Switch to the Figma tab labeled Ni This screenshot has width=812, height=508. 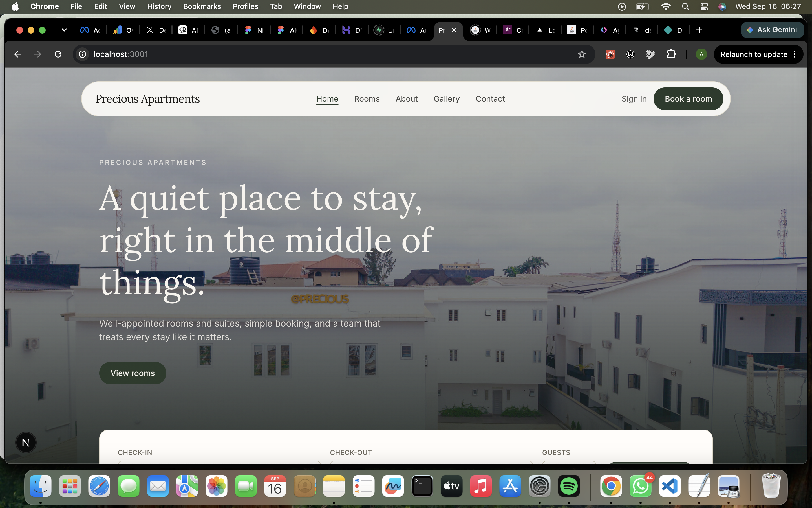(x=254, y=30)
